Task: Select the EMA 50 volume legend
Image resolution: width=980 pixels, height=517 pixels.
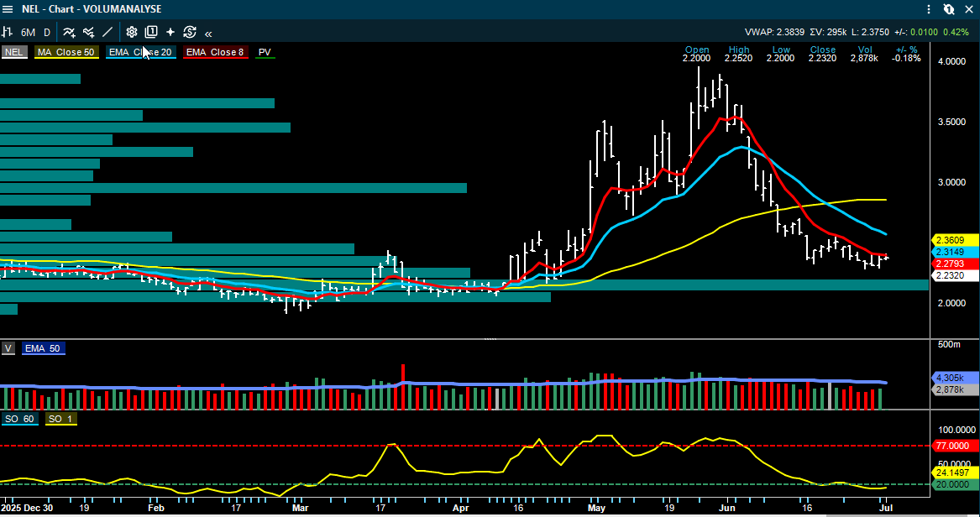Action: click(43, 348)
